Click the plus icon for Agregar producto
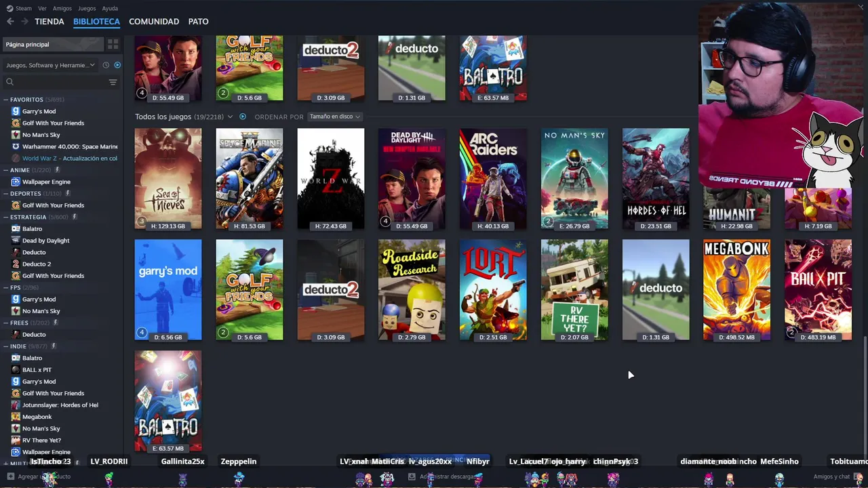Screen dimensions: 868x488 [x=10, y=476]
